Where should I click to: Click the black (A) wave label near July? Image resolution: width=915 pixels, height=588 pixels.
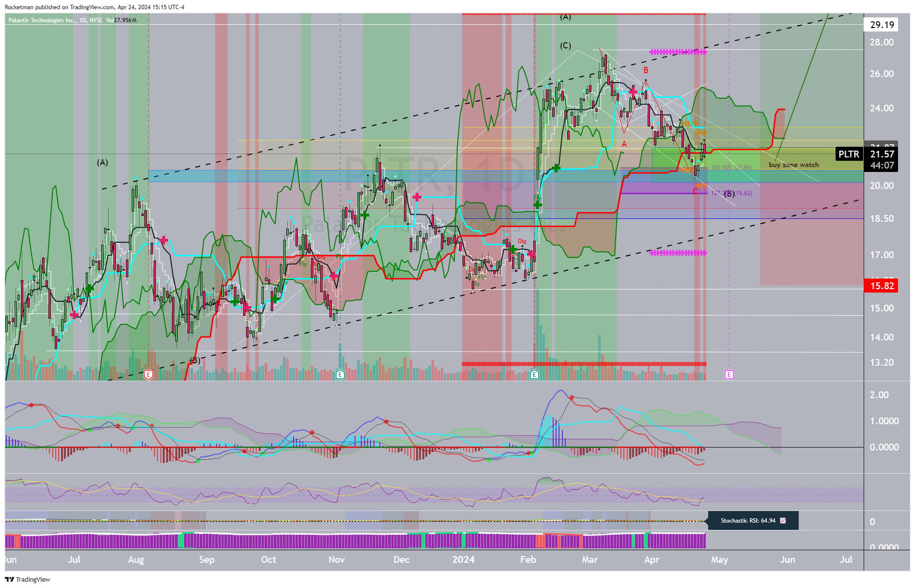[102, 162]
